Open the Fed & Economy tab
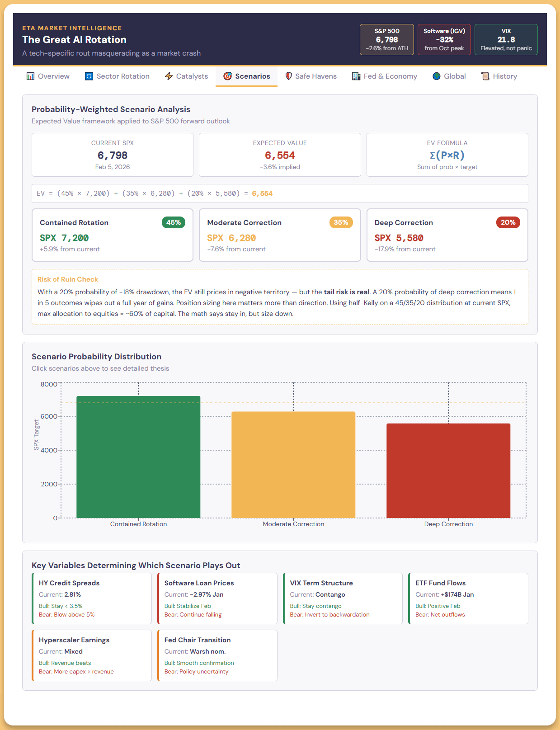This screenshot has height=730, width=560. [385, 76]
